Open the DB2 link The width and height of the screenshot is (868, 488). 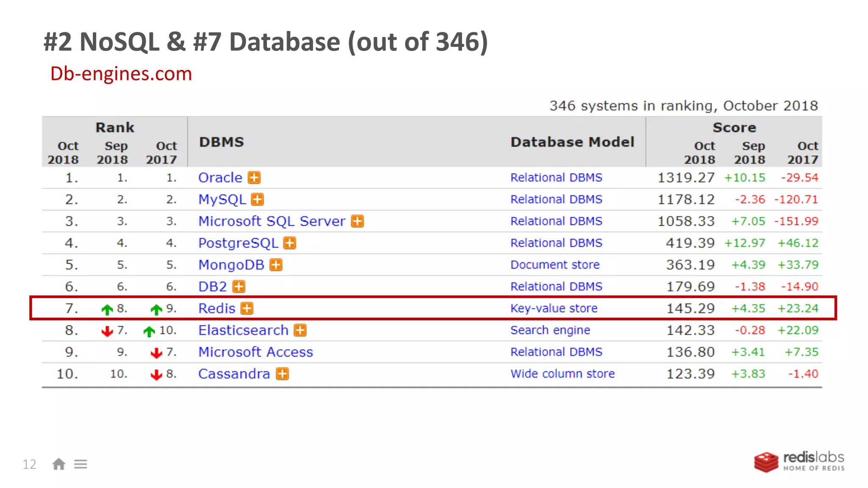pyautogui.click(x=213, y=287)
